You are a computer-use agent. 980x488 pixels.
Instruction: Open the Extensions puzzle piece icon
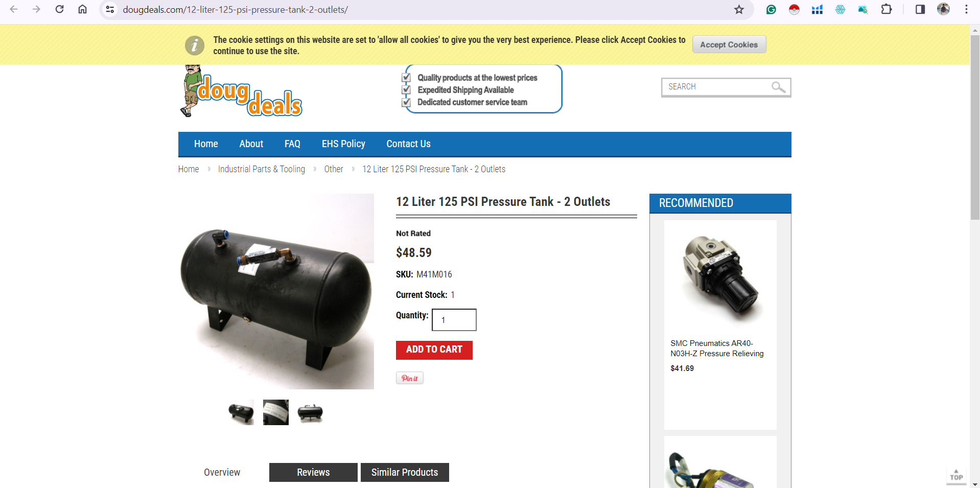[886, 9]
